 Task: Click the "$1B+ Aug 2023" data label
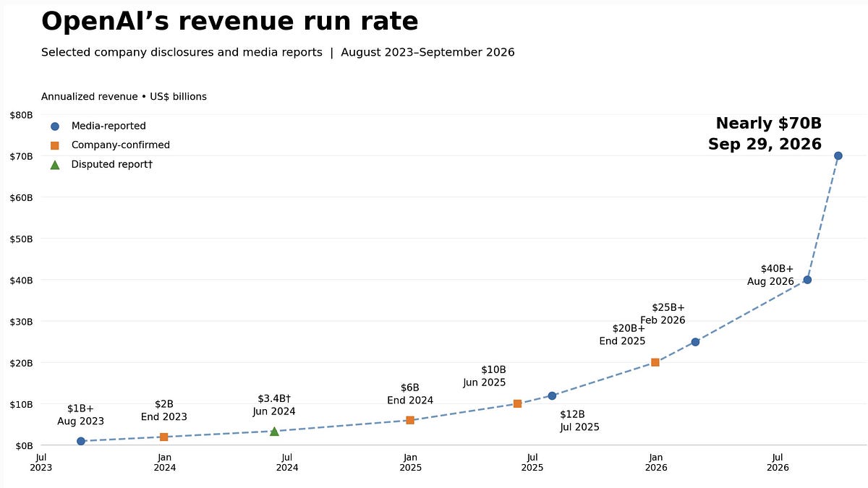pyautogui.click(x=81, y=415)
